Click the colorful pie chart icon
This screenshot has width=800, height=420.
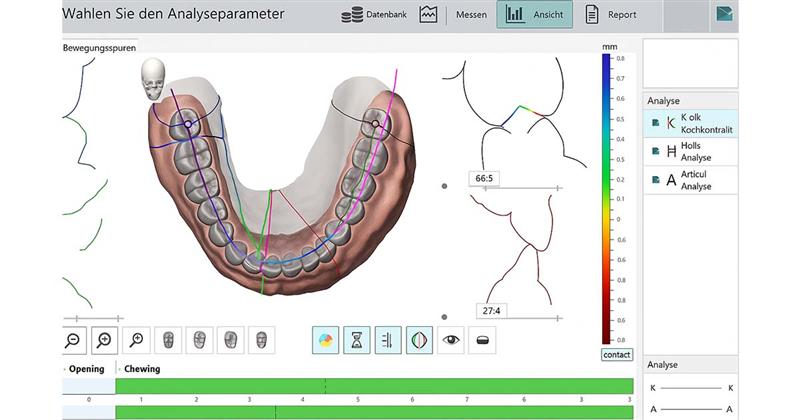click(x=325, y=340)
